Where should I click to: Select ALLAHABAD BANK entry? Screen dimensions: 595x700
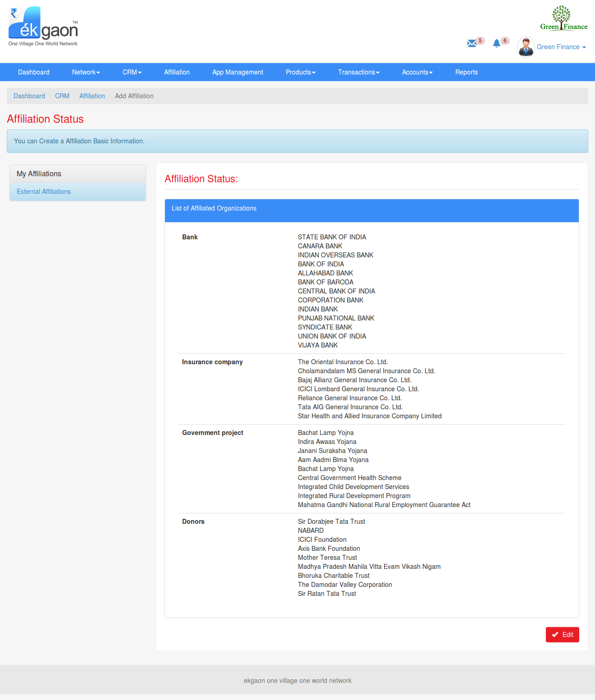pos(325,273)
